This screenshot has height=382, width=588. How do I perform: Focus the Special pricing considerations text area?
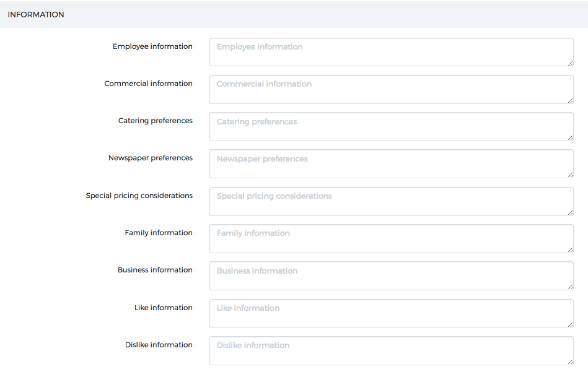click(391, 201)
